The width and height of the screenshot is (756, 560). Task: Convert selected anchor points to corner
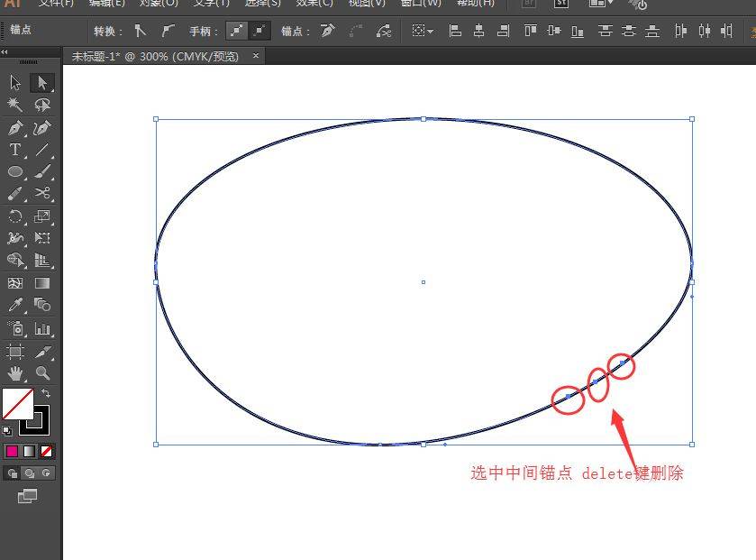[140, 31]
